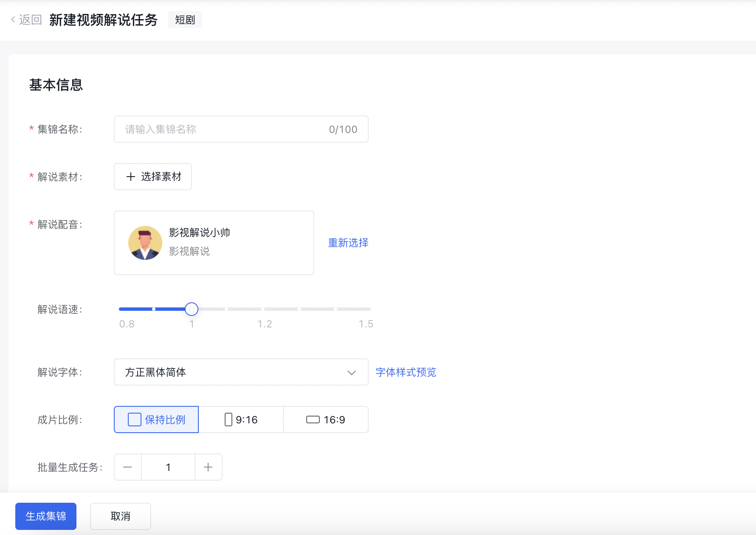The width and height of the screenshot is (756, 535).
Task: Click 重新选择 to reselect voice
Action: tap(348, 243)
